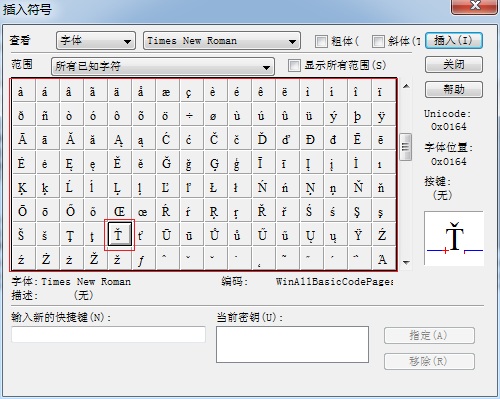Click the 当前密钥 list box

tap(292, 344)
